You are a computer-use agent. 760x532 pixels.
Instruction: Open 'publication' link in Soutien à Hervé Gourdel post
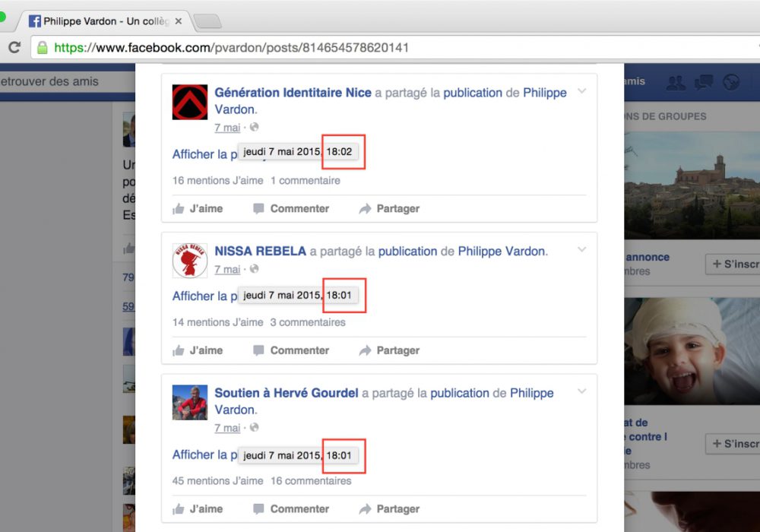(x=460, y=393)
